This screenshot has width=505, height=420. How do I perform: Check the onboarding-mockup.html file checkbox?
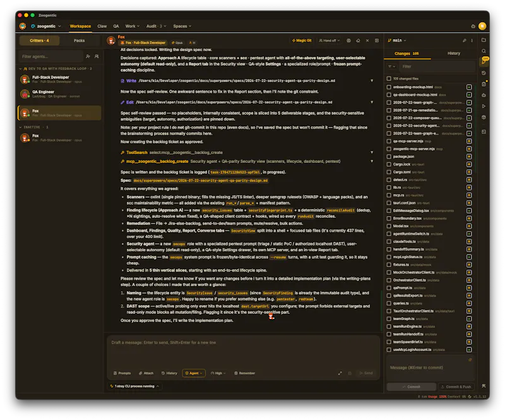pyautogui.click(x=389, y=87)
